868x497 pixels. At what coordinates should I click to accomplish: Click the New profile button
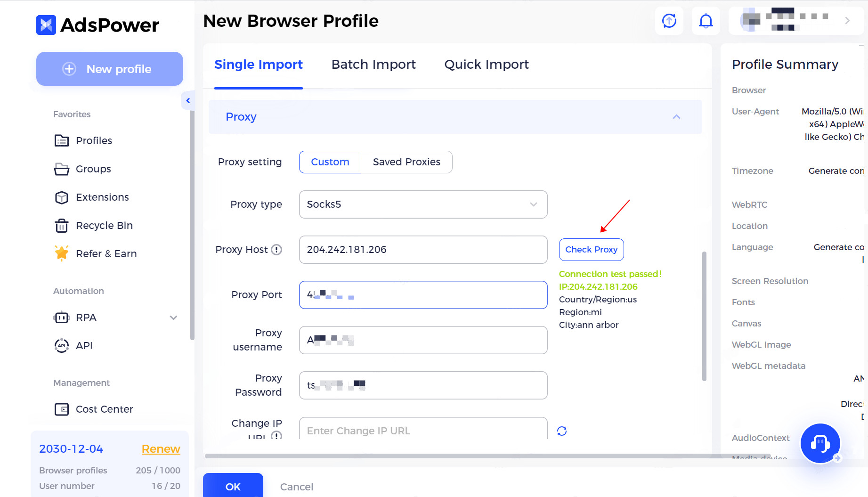point(110,69)
